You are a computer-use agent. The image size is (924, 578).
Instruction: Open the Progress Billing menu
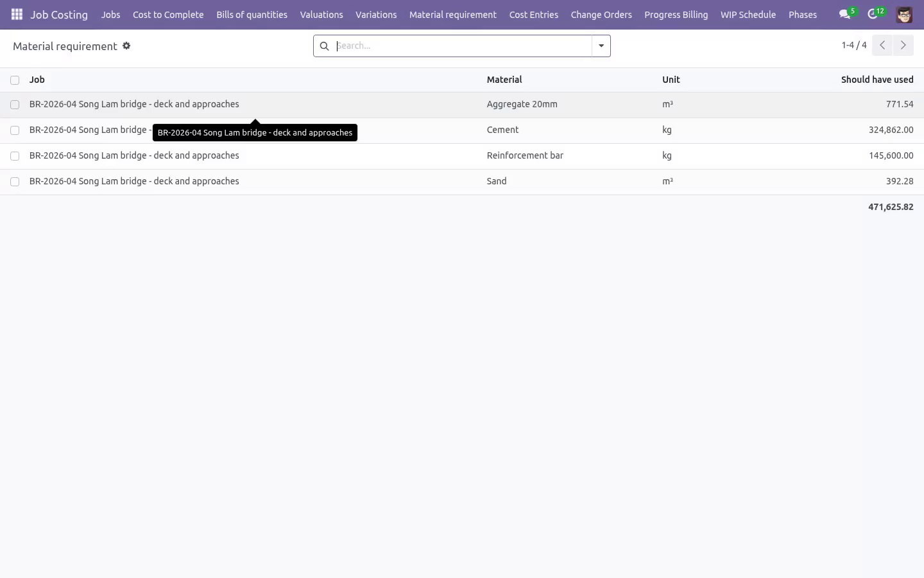pos(676,15)
